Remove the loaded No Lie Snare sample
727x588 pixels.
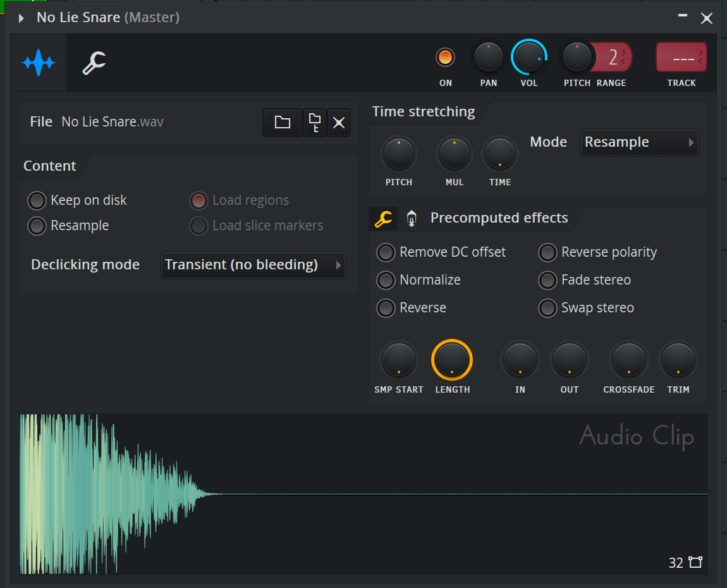click(x=339, y=122)
